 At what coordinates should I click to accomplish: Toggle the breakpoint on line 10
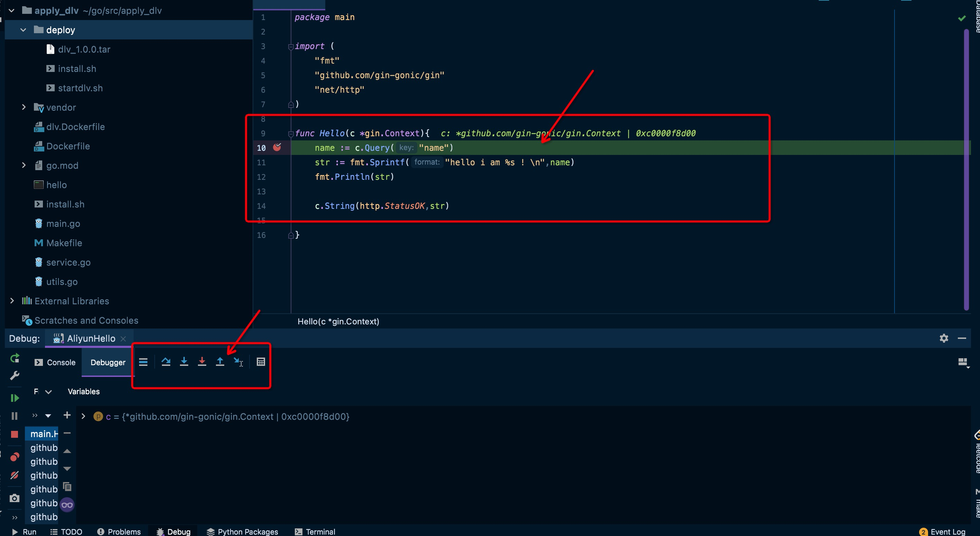[x=277, y=148]
